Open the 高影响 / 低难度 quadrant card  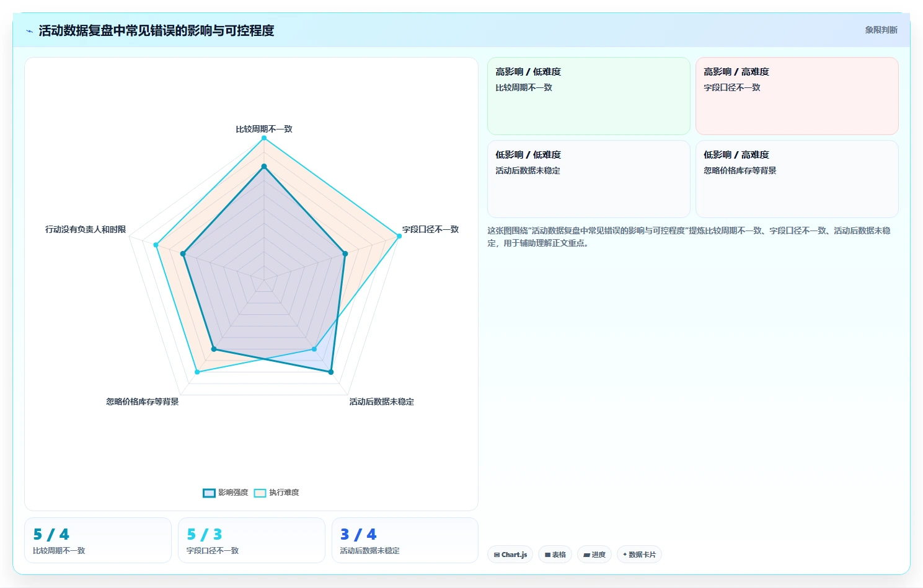[x=589, y=96]
